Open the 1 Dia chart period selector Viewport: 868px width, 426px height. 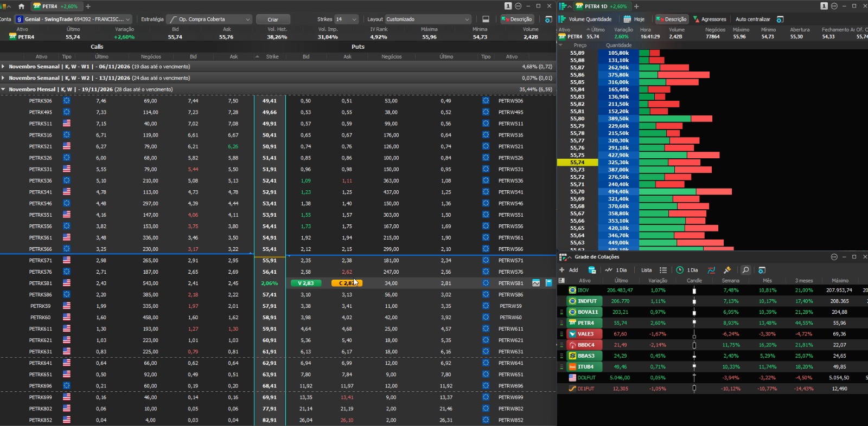[x=616, y=270]
